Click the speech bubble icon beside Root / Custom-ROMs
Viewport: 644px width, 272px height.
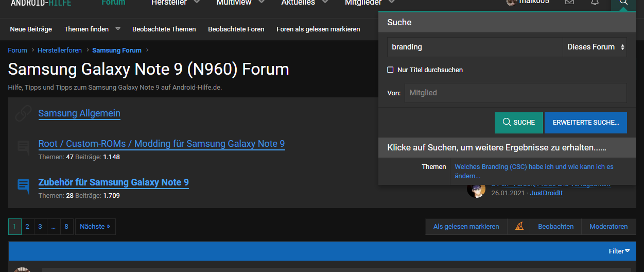click(x=24, y=148)
